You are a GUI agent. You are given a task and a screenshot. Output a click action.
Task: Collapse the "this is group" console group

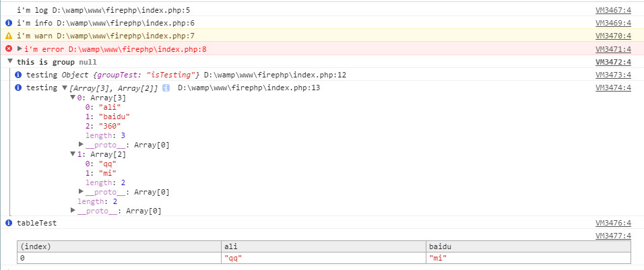[9, 61]
